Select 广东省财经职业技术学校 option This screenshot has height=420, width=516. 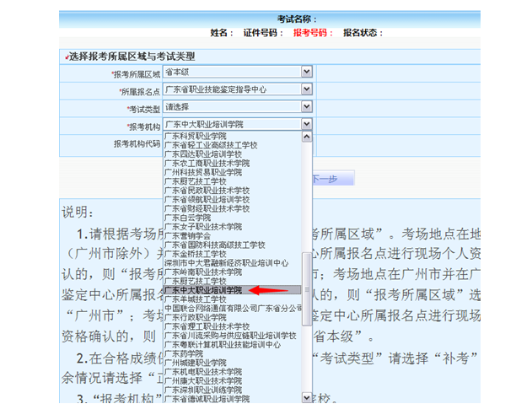click(207, 208)
